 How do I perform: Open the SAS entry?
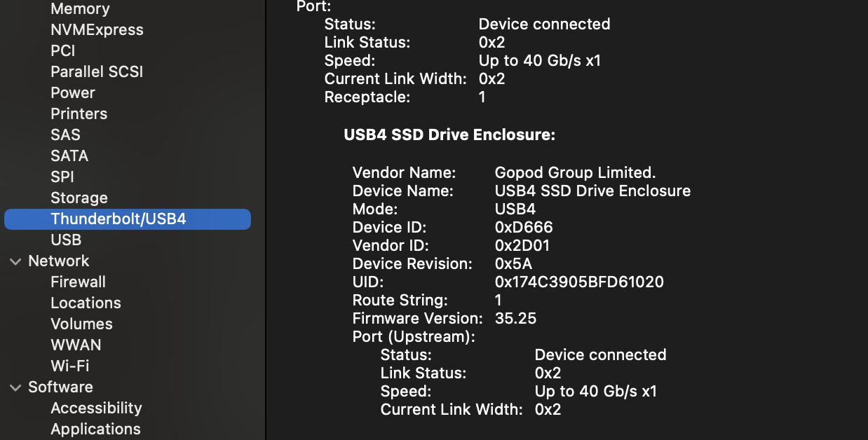point(65,135)
